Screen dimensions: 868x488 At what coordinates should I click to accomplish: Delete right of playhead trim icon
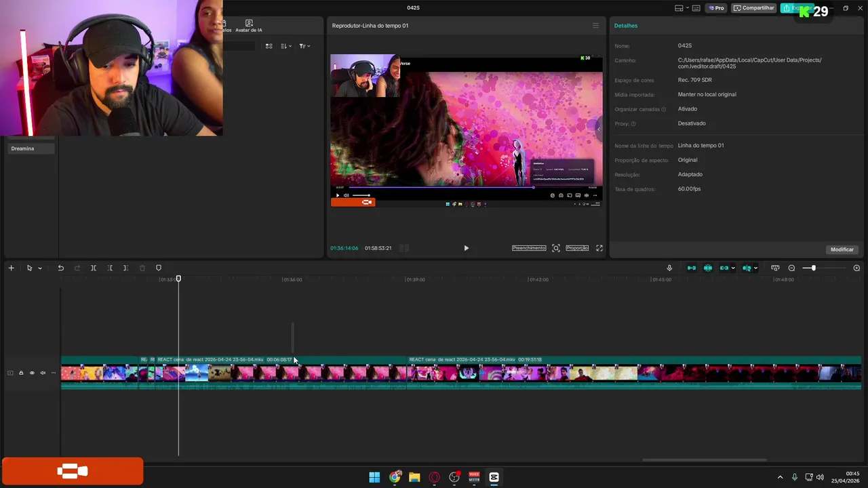coord(125,268)
